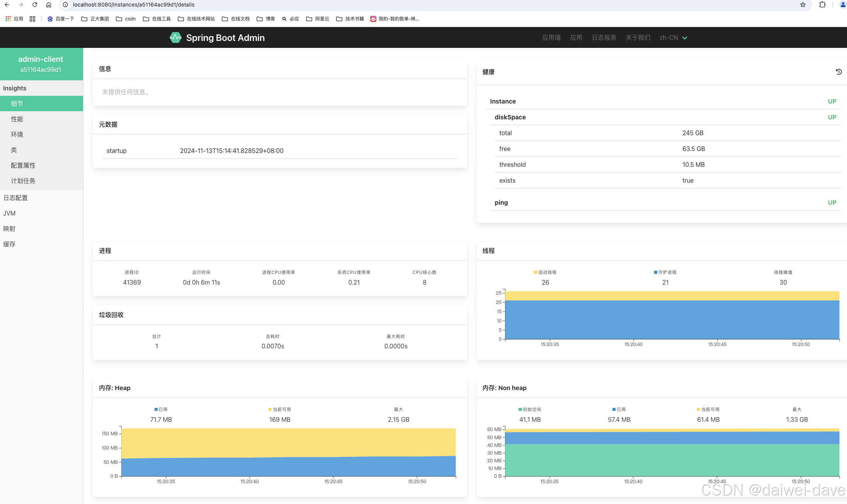Viewport: 847px width, 504px height.
Task: Open the 必应 search bookmark
Action: coord(291,19)
